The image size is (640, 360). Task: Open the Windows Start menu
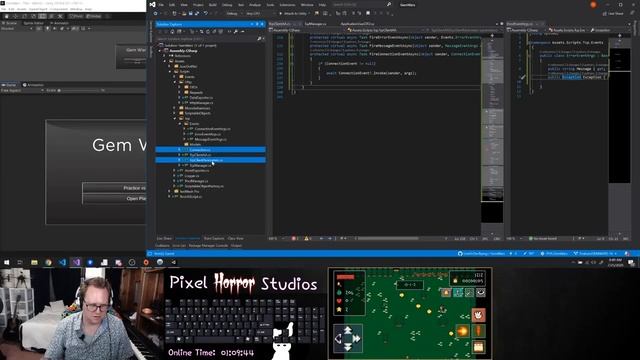point(7,262)
